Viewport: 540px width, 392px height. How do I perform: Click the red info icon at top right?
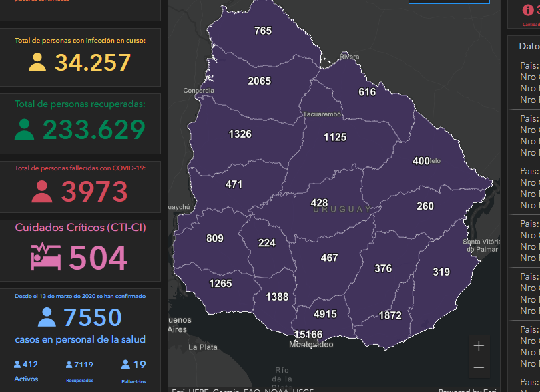point(528,10)
